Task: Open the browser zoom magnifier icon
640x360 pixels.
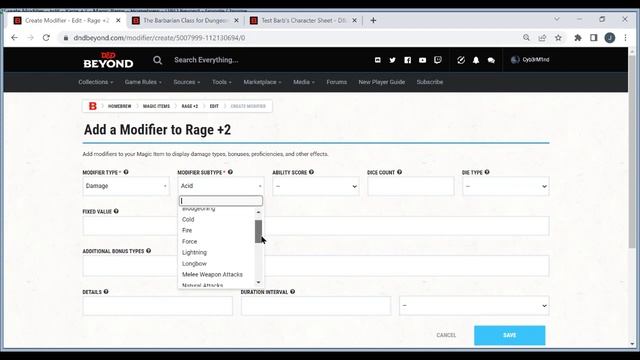Action: pyautogui.click(x=526, y=38)
